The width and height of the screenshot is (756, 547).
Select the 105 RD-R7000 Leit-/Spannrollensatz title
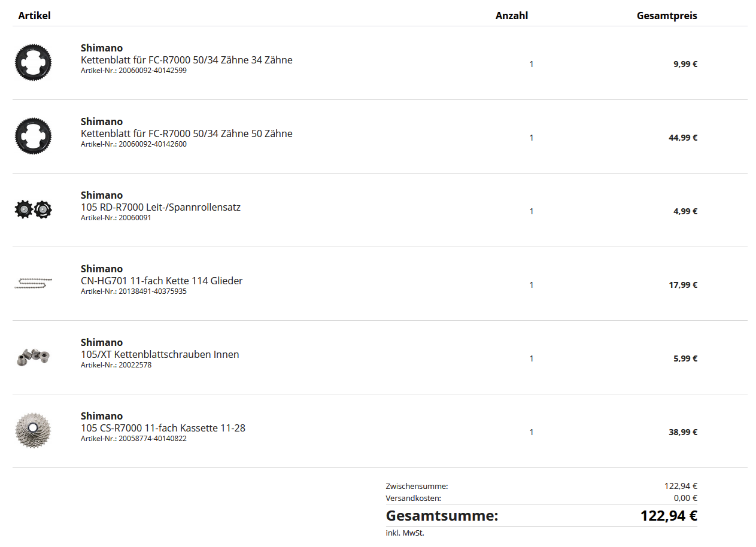tap(160, 207)
